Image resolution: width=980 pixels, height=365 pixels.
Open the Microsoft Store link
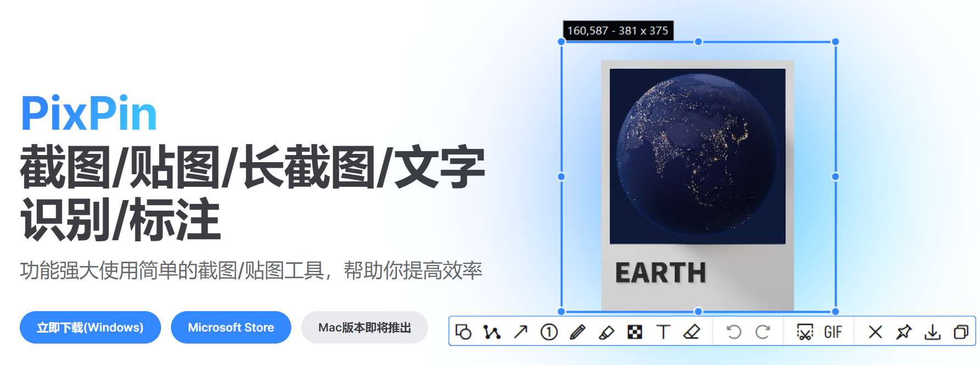coord(231,328)
